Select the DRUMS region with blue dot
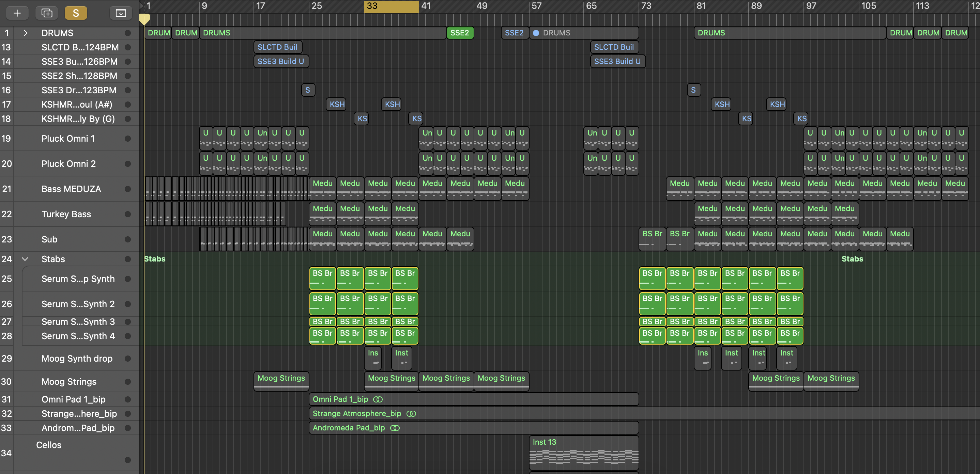This screenshot has width=980, height=474. (x=584, y=33)
